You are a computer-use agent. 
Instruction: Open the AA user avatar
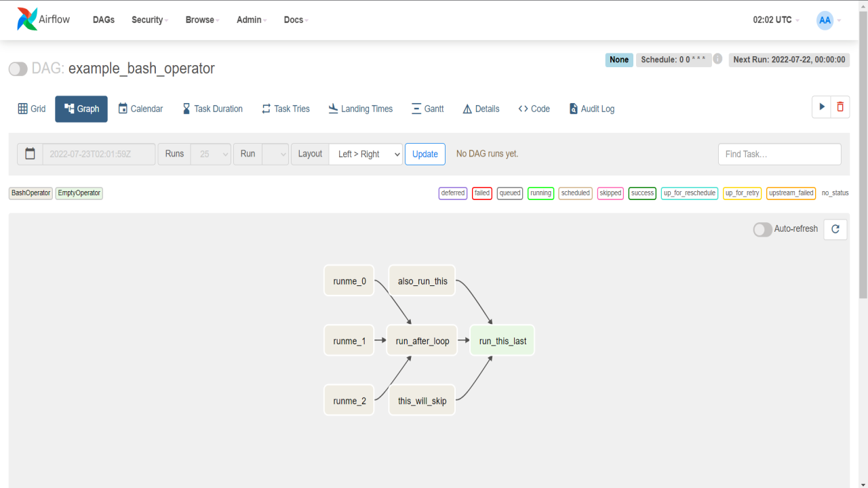click(825, 20)
